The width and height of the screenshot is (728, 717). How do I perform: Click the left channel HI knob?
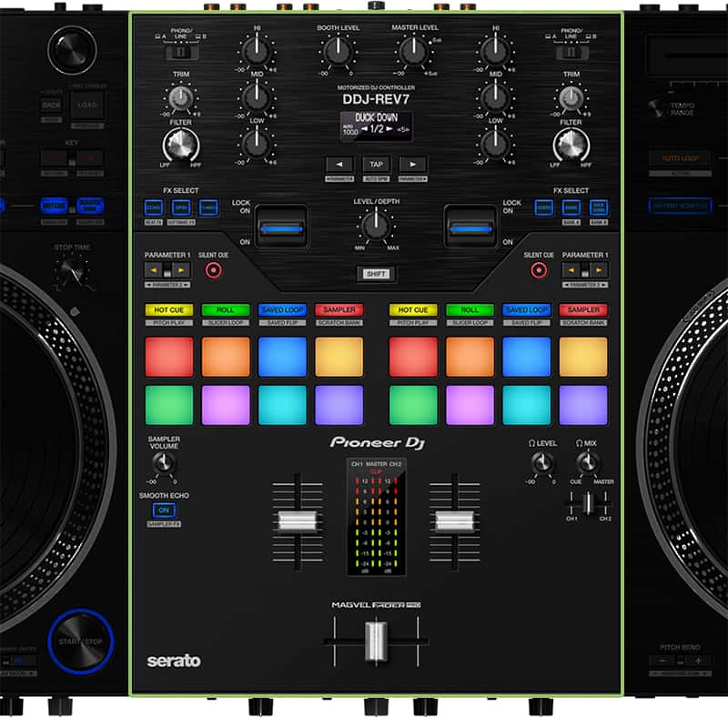(257, 51)
